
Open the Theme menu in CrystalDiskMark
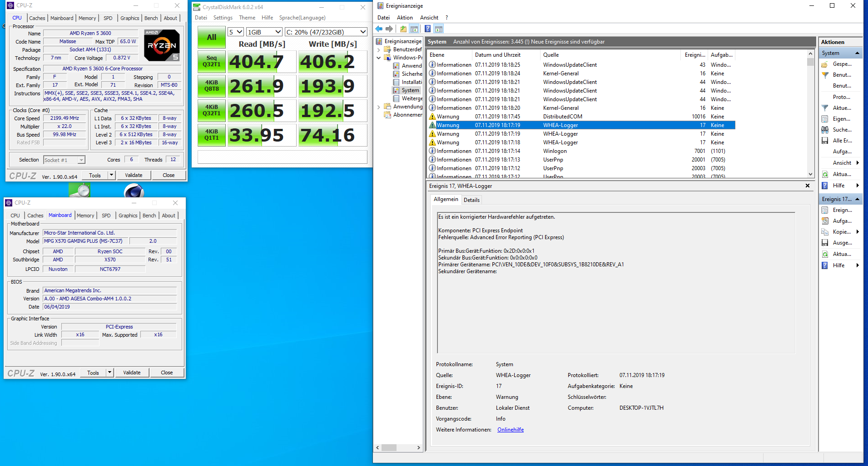pyautogui.click(x=247, y=18)
